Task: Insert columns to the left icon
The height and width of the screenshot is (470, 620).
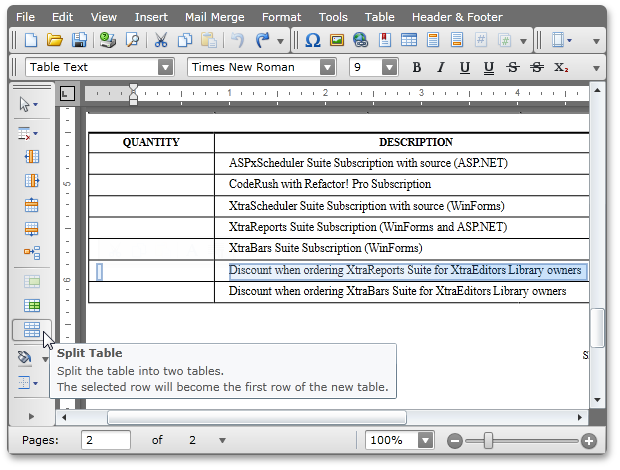Action: pos(32,157)
